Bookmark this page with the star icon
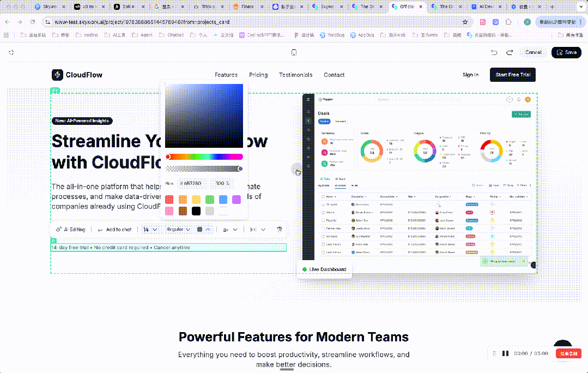The image size is (588, 373). (x=465, y=22)
